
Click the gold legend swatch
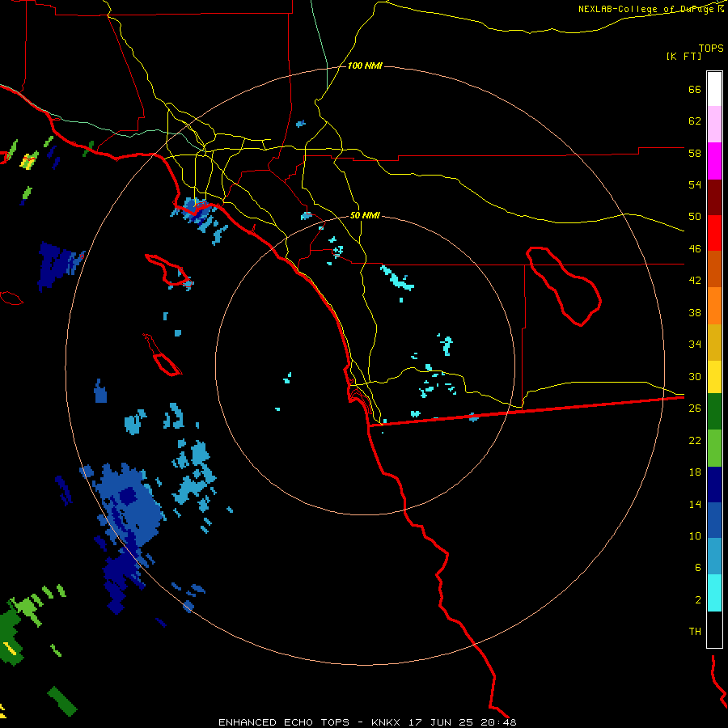point(714,342)
